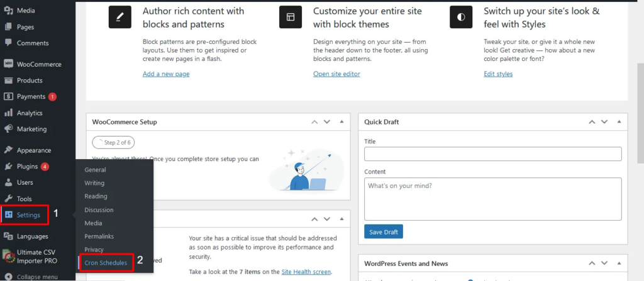Open General settings submenu item

click(x=96, y=170)
